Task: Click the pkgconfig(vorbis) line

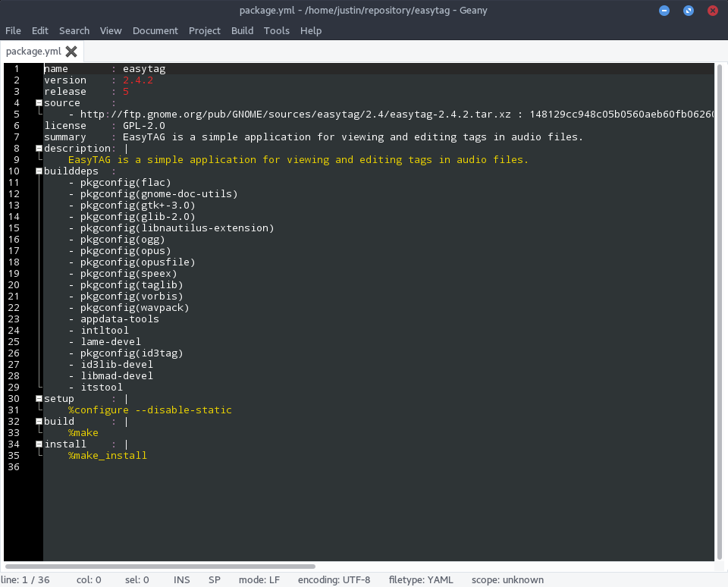Action: tap(131, 297)
